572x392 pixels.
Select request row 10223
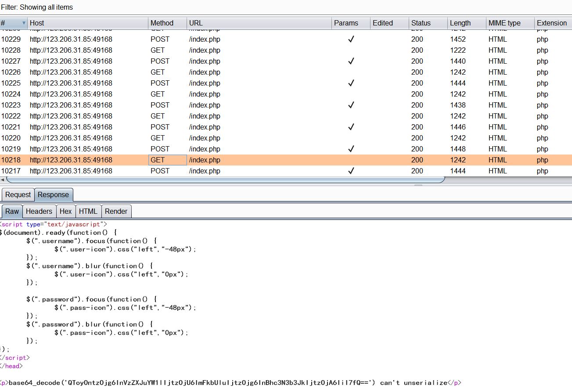point(286,105)
